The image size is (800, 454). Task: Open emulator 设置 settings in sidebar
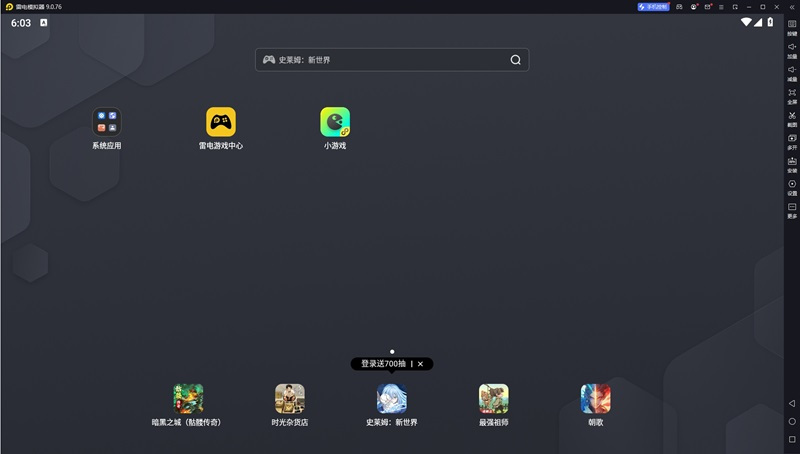792,186
